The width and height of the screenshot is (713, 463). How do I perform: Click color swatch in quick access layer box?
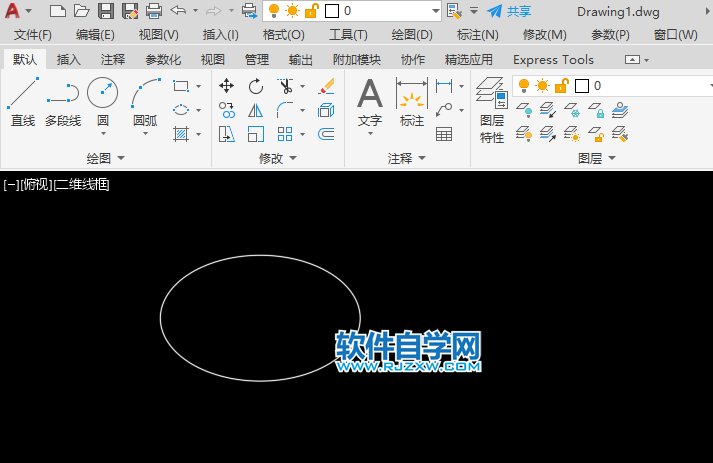click(x=332, y=11)
